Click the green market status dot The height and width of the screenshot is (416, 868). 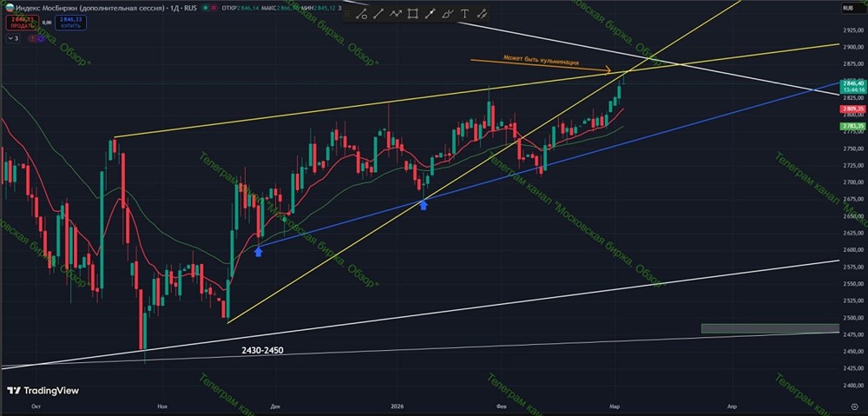(206, 9)
